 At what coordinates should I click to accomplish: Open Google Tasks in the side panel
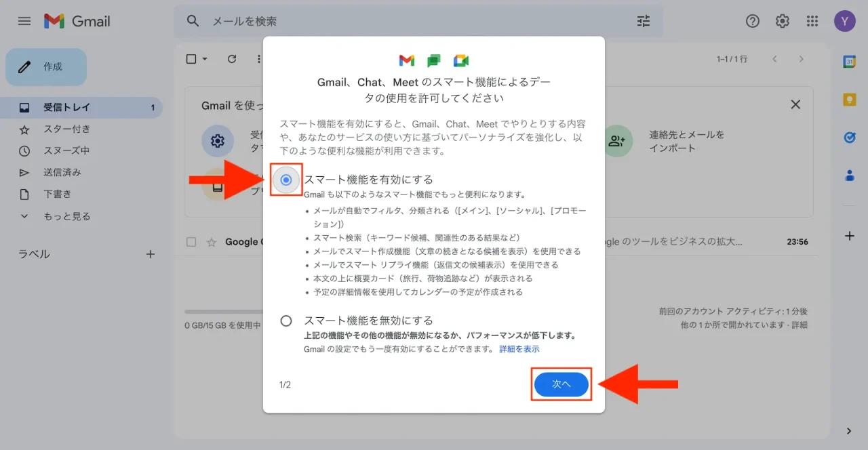point(849,138)
